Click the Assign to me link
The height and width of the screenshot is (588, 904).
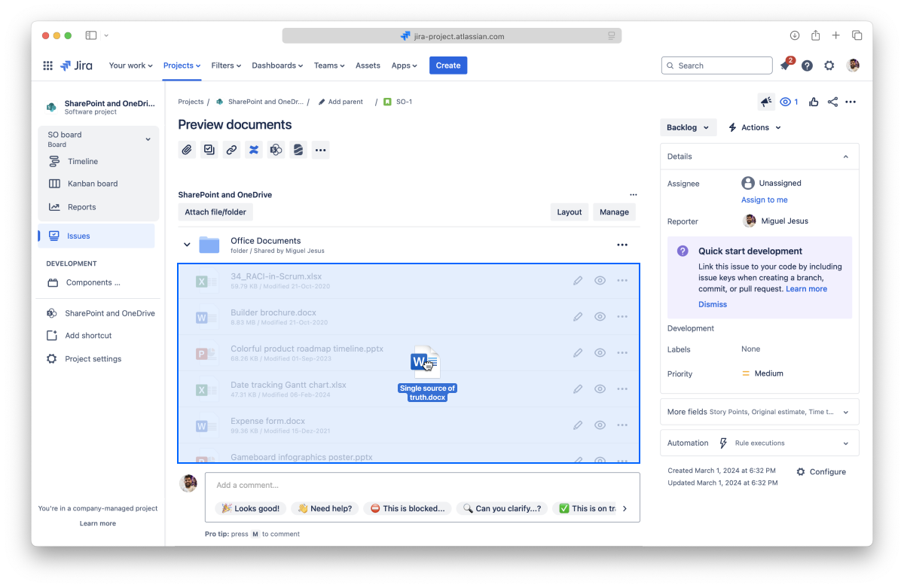point(764,200)
